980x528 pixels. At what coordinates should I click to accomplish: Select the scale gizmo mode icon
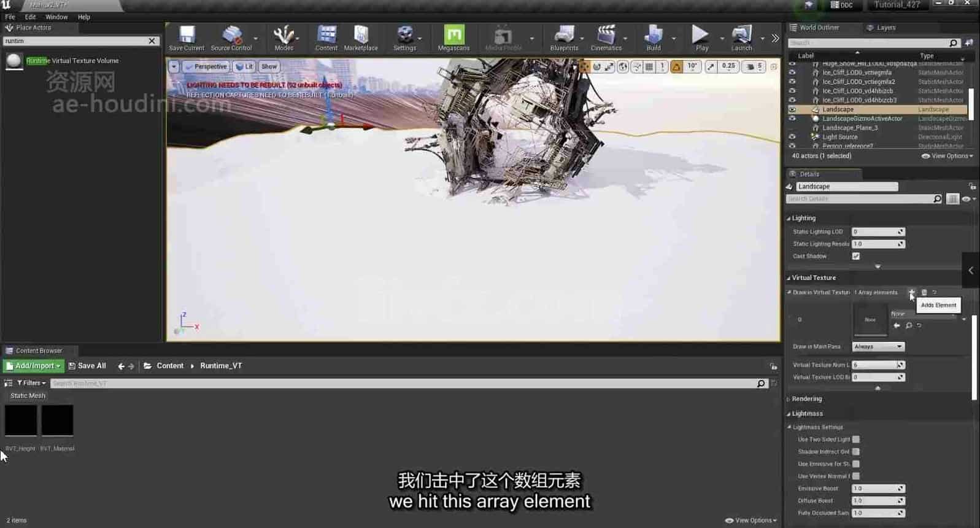point(609,66)
